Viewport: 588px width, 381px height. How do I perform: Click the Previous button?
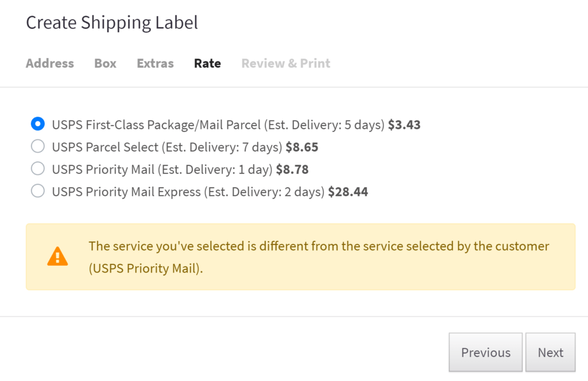[486, 352]
